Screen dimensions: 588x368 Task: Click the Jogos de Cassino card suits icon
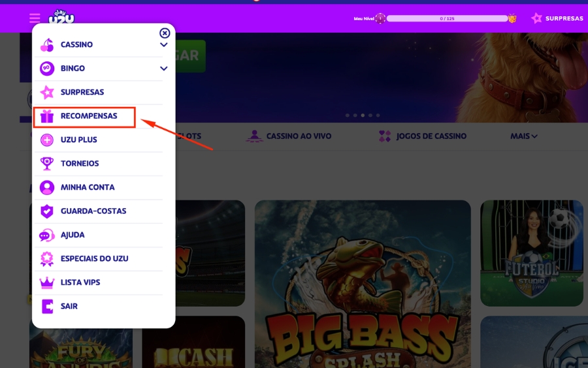[x=385, y=136]
